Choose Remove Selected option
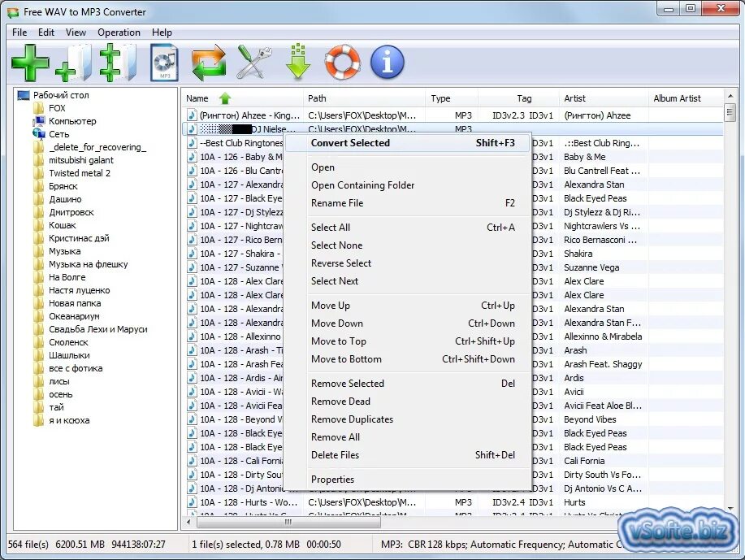This screenshot has height=560, width=745. click(408, 383)
